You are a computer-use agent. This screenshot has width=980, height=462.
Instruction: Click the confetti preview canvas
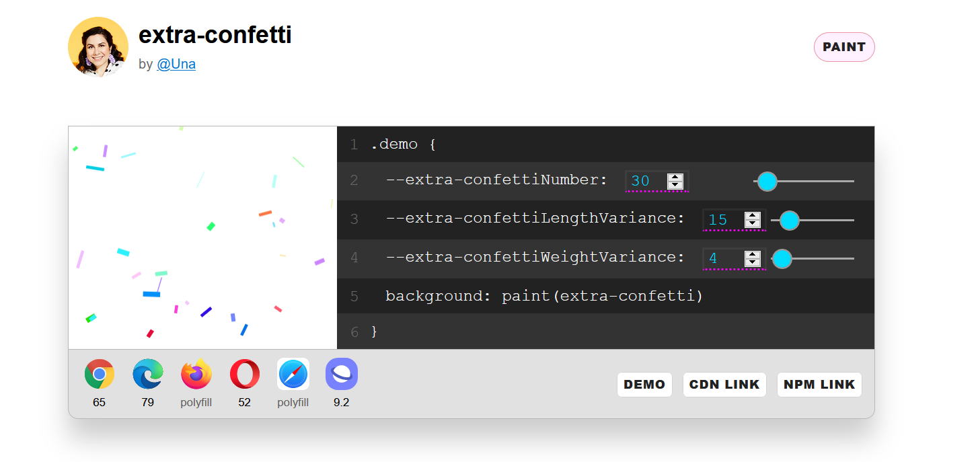coord(202,237)
